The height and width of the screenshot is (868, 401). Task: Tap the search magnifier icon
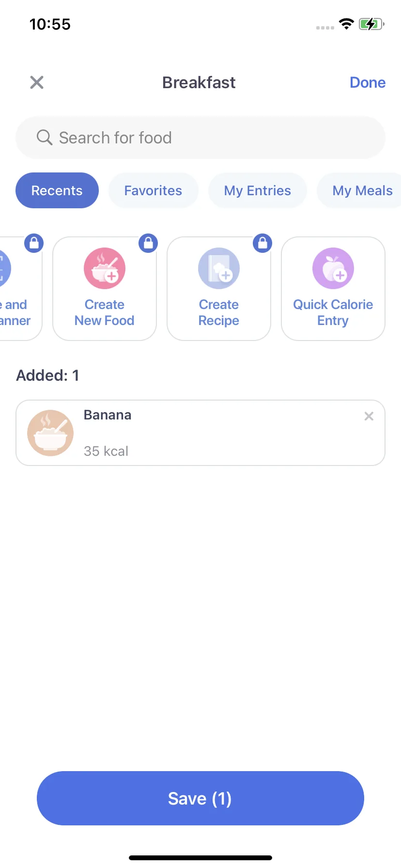[x=44, y=138]
